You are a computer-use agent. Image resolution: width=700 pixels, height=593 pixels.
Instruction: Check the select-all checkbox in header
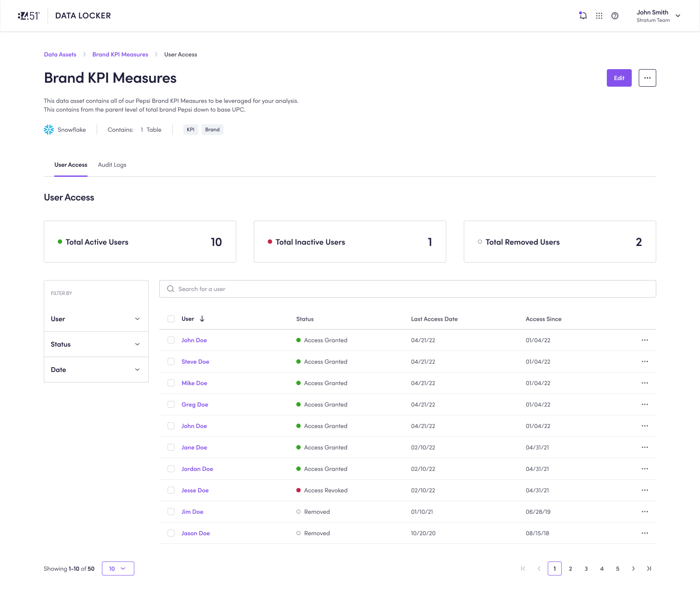(171, 319)
